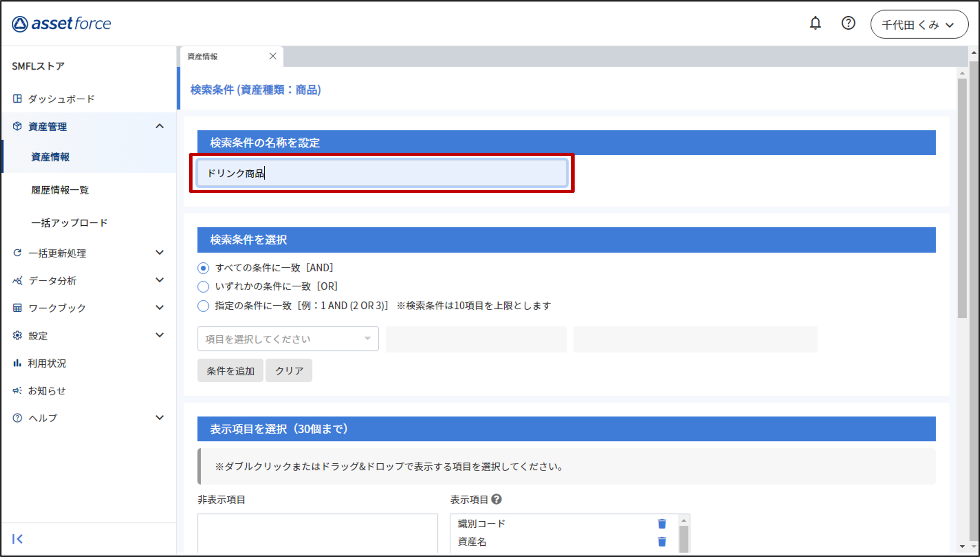Viewport: 980px width, 557px height.
Task: Click the クリア button
Action: [289, 370]
